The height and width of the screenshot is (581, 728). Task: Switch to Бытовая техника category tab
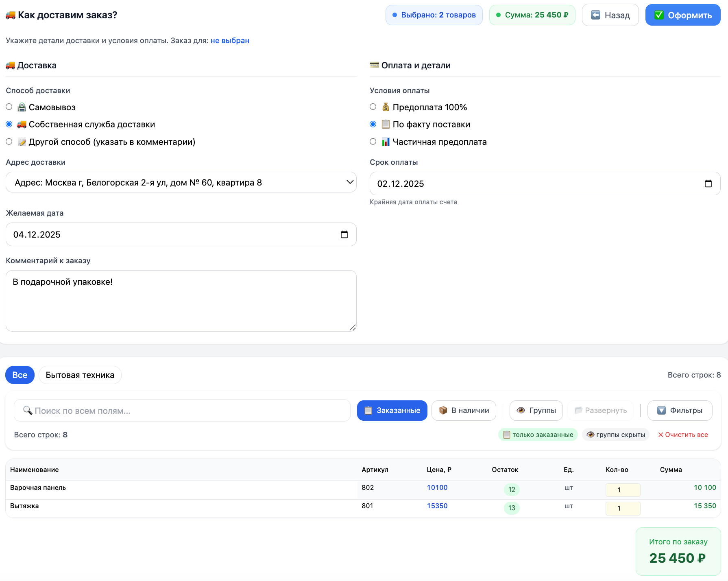point(80,375)
